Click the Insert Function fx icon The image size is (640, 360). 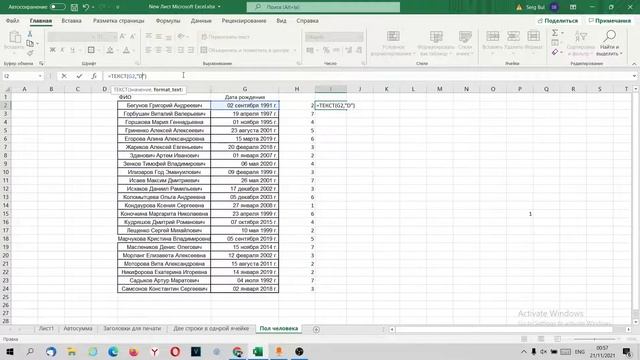click(94, 76)
